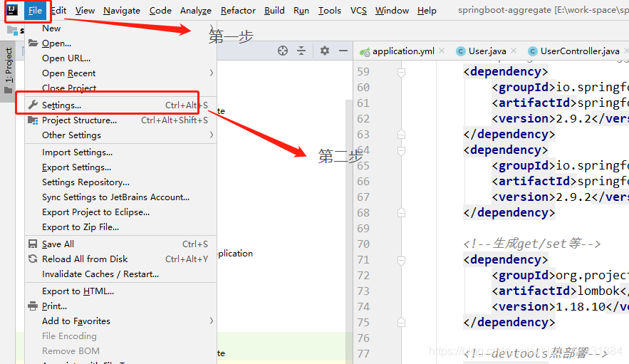629x364 pixels.
Task: Toggle fold marker at line 75
Action: coord(401,322)
